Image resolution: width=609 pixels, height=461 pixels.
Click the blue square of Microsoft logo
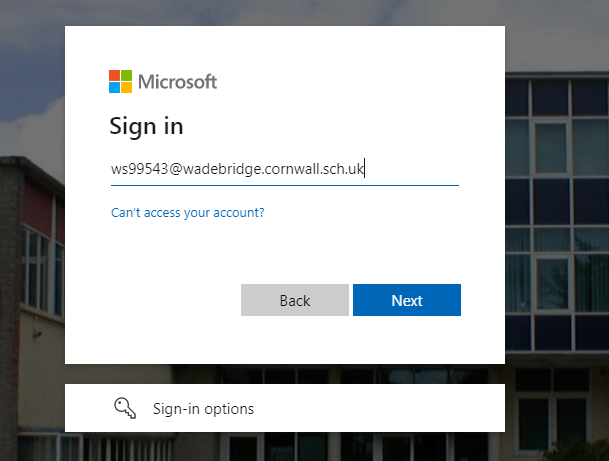coord(115,87)
